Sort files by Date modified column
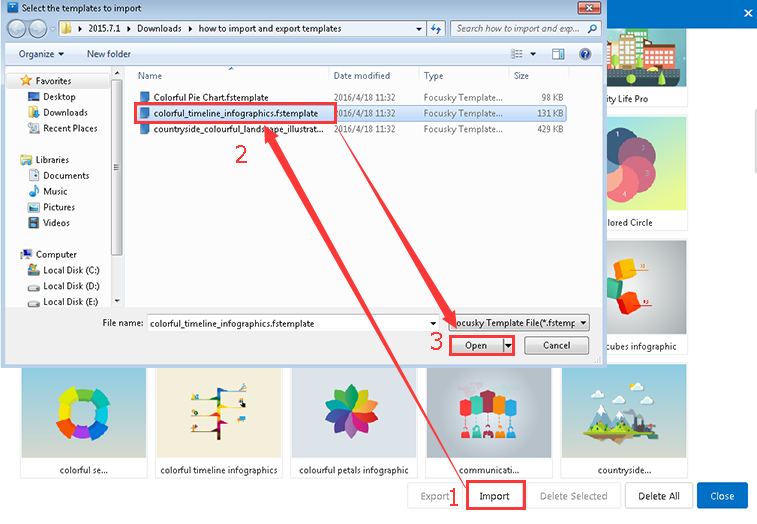The image size is (757, 524). pos(374,76)
